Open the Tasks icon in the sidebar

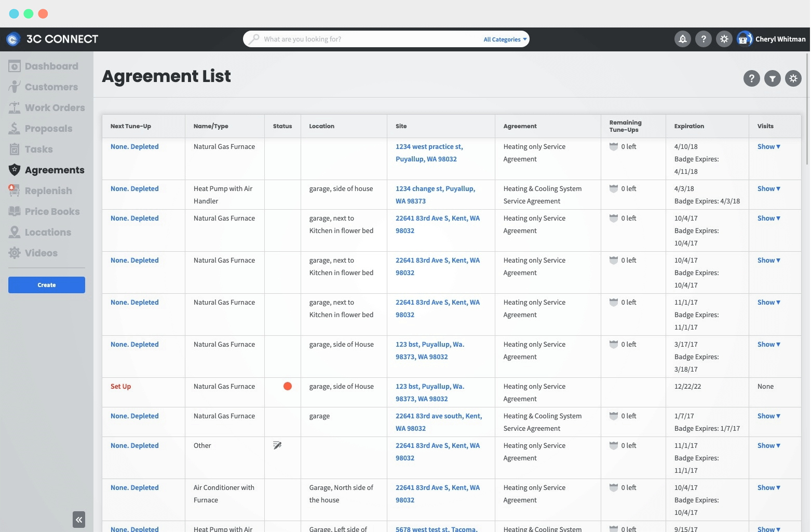tap(14, 149)
